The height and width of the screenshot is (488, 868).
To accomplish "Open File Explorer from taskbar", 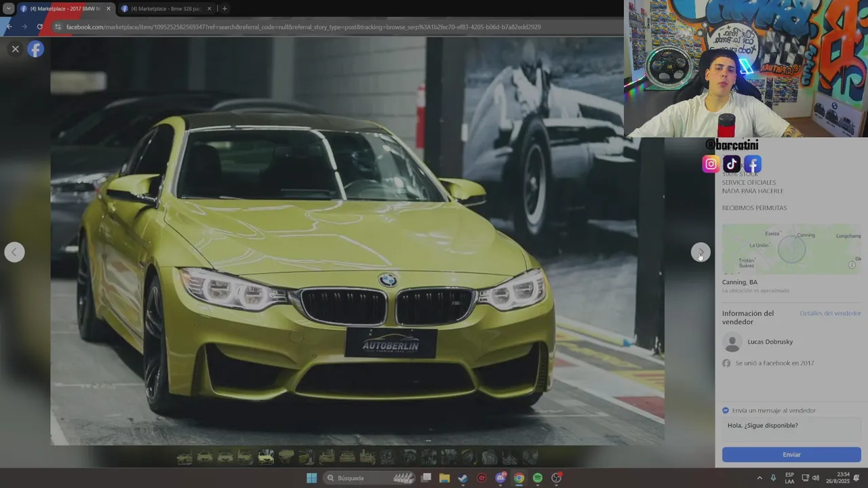I will pos(444,478).
